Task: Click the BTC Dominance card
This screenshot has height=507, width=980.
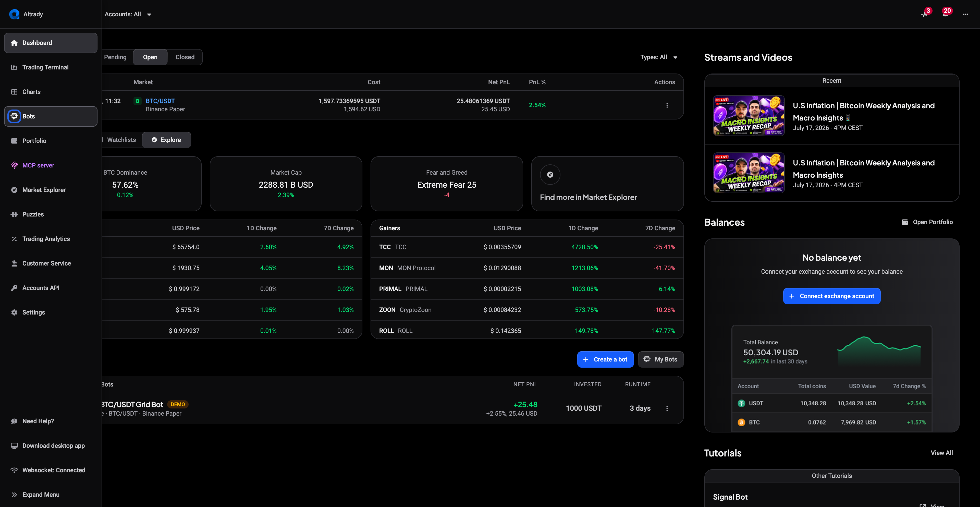Action: tap(151, 184)
